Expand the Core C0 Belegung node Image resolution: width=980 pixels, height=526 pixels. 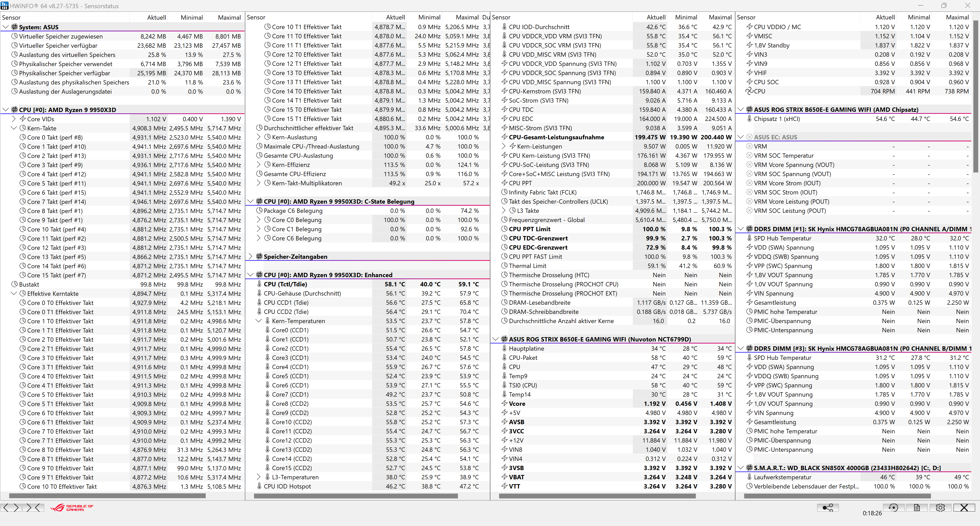[259, 220]
